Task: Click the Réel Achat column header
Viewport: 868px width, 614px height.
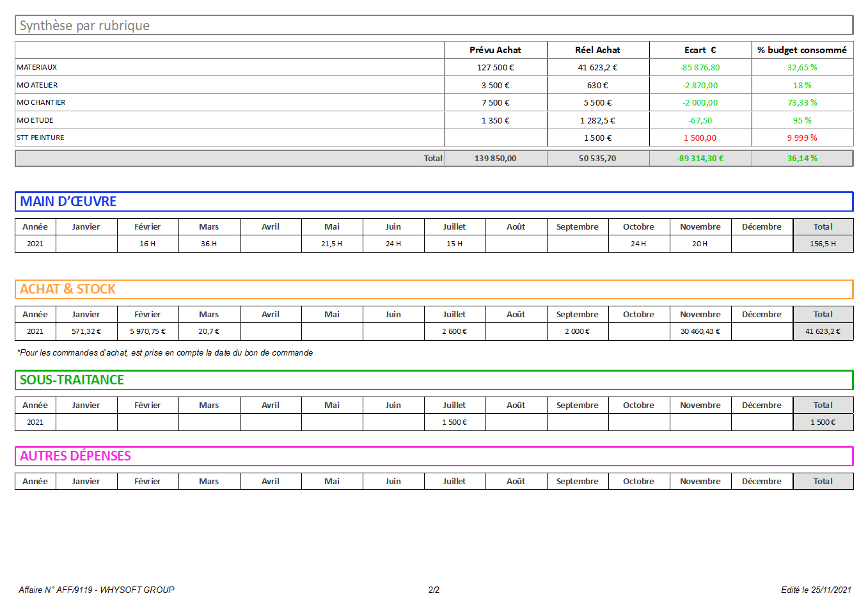Action: [x=597, y=50]
